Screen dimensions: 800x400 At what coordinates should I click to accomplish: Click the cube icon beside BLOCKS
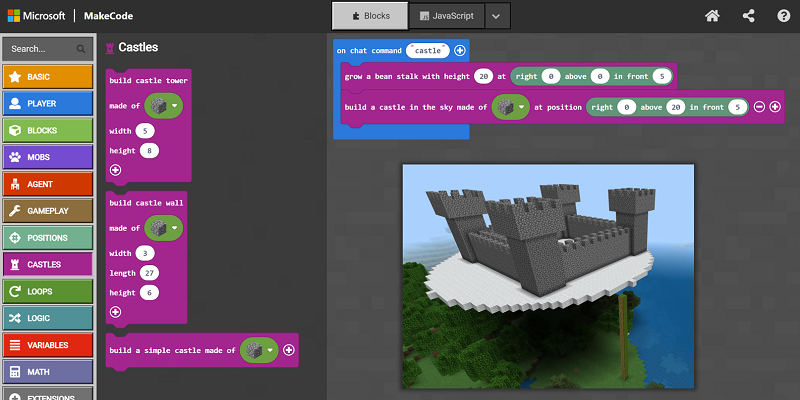(15, 130)
